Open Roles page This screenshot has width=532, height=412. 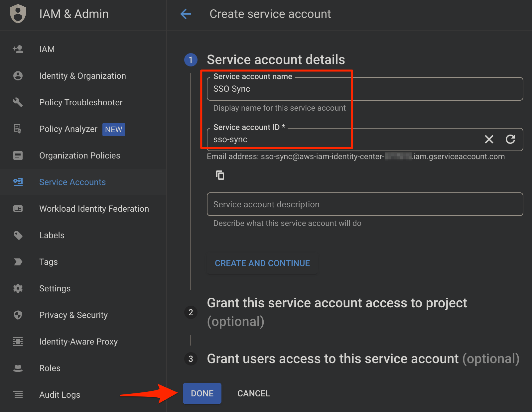(x=83, y=368)
